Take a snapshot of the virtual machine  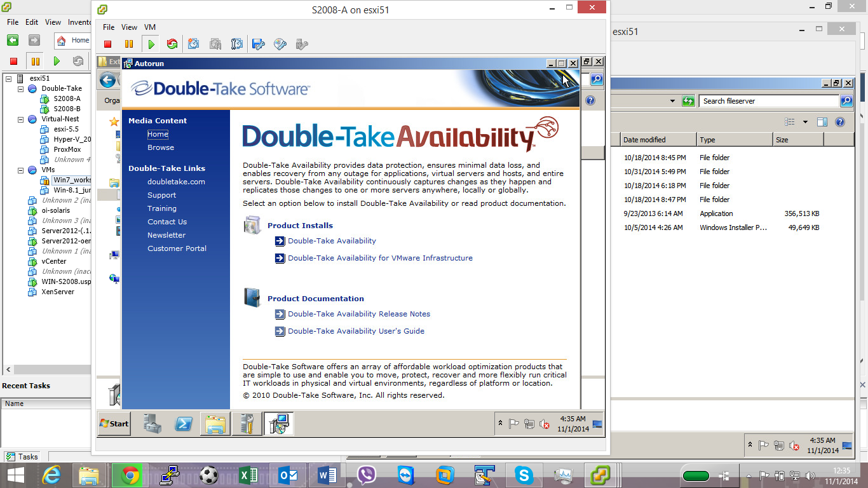[x=194, y=44]
